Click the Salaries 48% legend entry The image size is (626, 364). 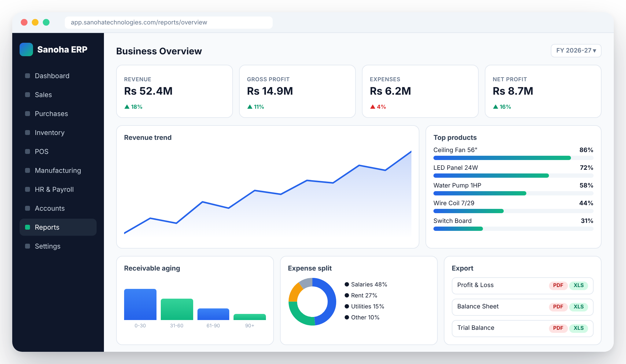point(366,284)
